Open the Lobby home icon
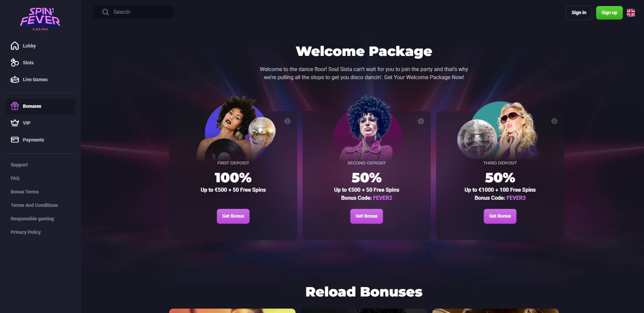The width and height of the screenshot is (644, 313). pos(15,46)
